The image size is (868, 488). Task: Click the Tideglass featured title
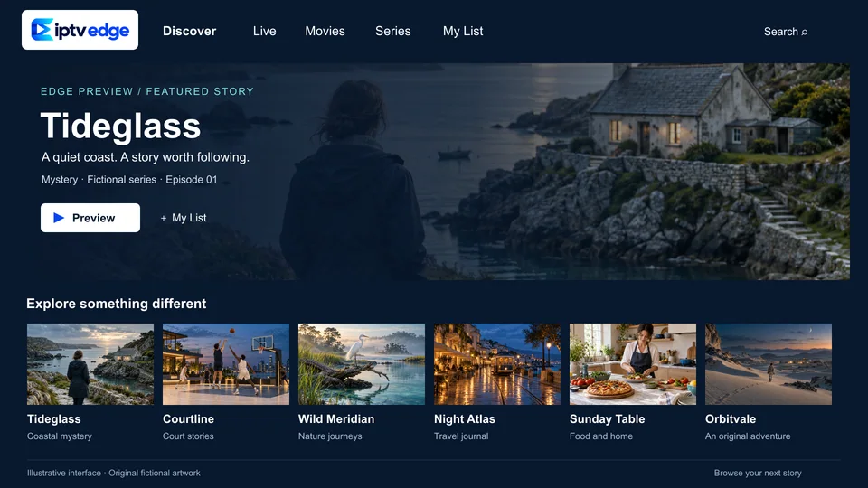click(x=120, y=126)
